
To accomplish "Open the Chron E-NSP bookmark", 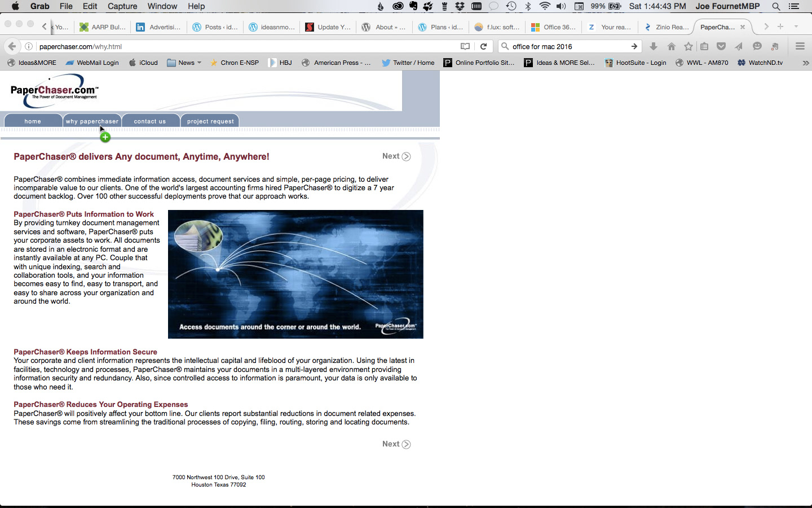I will [x=234, y=63].
